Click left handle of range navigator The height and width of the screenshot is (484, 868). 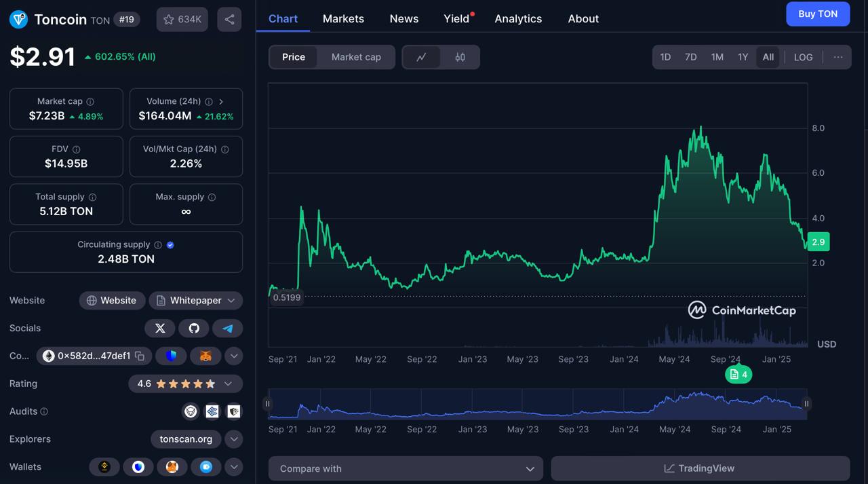click(x=268, y=404)
